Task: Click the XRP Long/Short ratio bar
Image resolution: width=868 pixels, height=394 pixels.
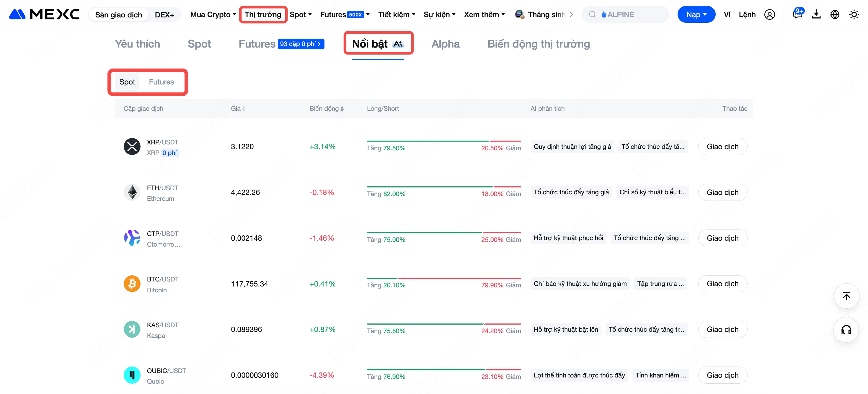Action: 443,141
